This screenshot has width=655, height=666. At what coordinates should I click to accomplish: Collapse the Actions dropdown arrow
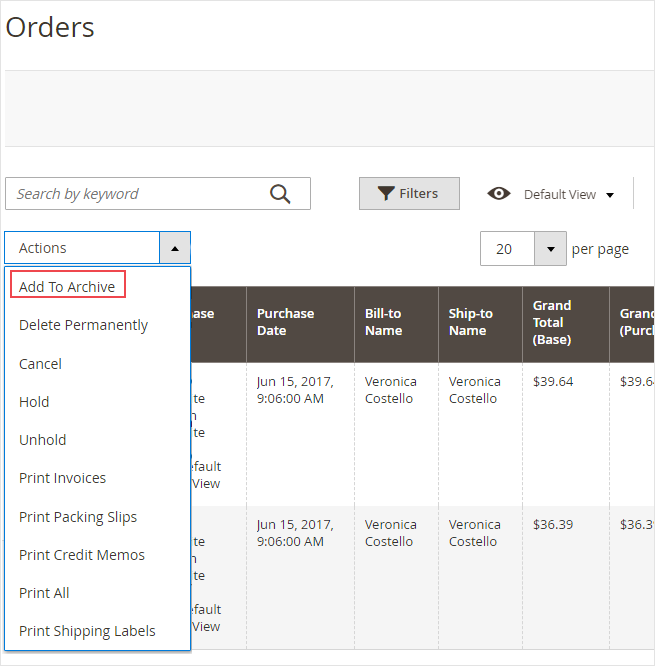click(174, 248)
